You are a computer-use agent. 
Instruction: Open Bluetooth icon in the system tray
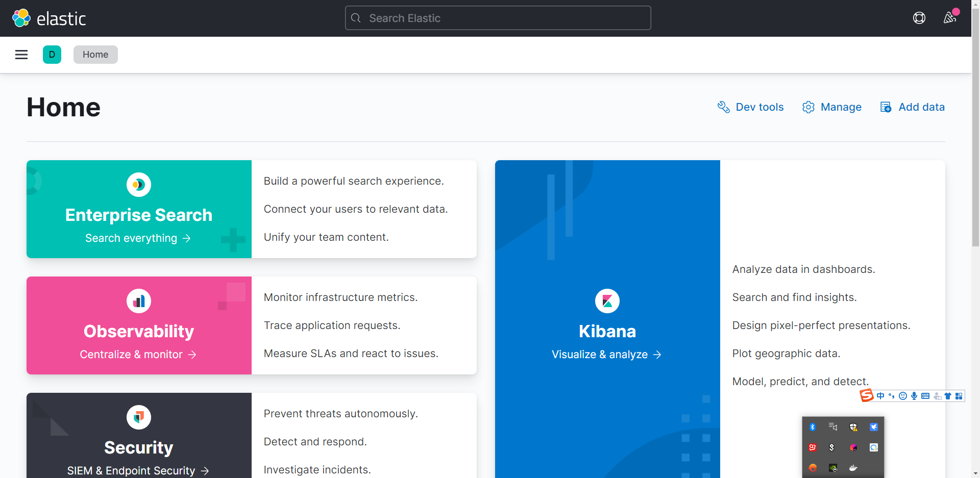[813, 427]
